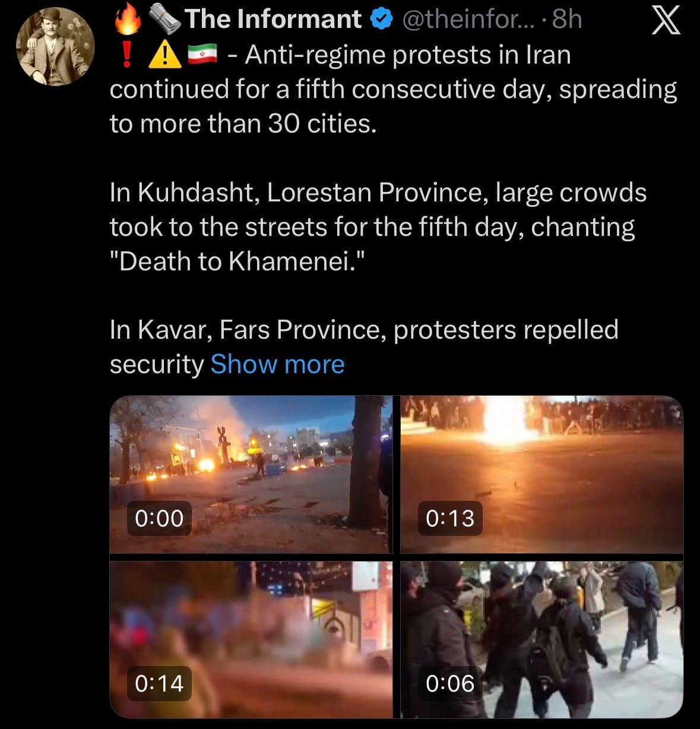Image resolution: width=700 pixels, height=729 pixels.
Task: Click the 0:14 video duration label
Action: [159, 683]
